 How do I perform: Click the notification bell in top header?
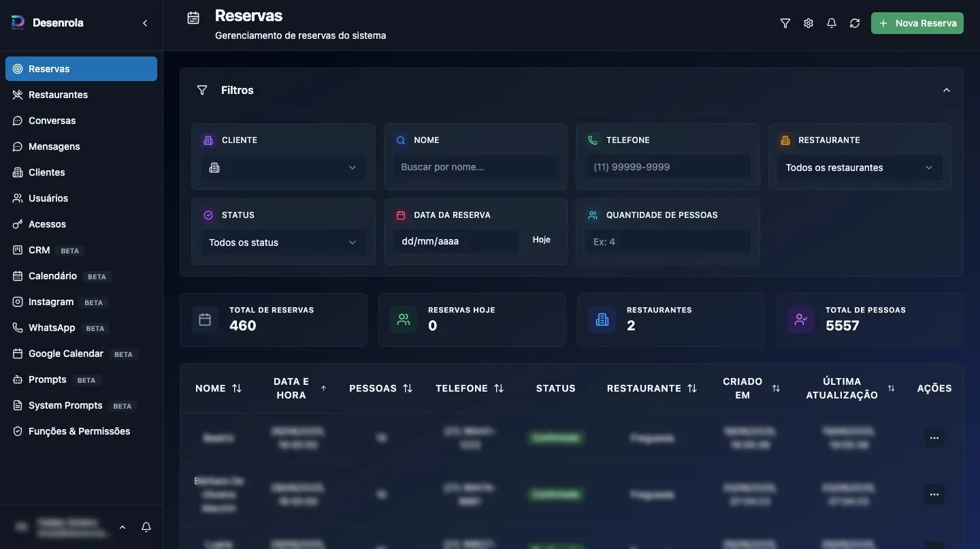(832, 23)
